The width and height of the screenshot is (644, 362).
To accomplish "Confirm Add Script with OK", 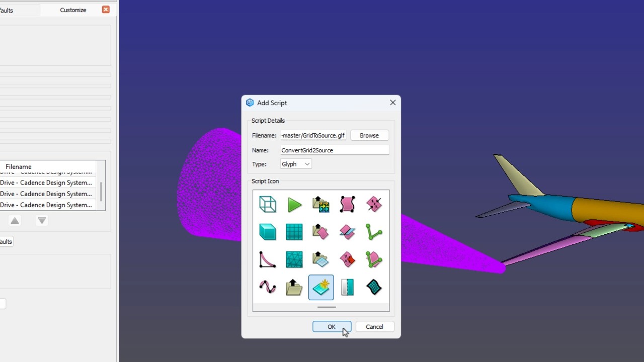I will (332, 327).
